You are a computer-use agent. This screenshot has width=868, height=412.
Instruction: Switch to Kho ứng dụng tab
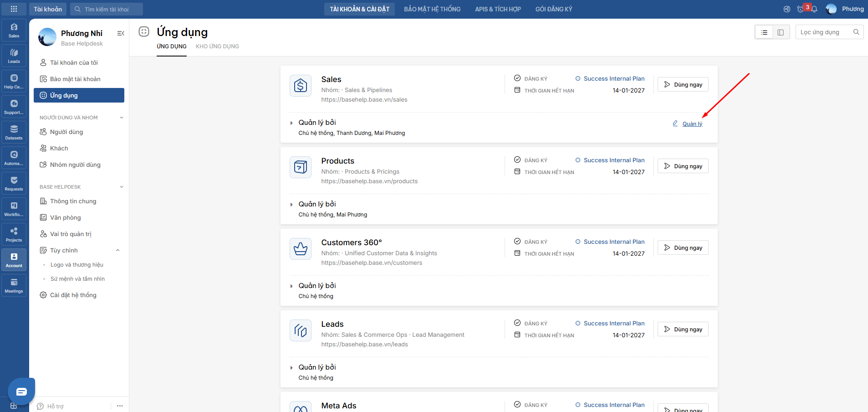(x=217, y=46)
